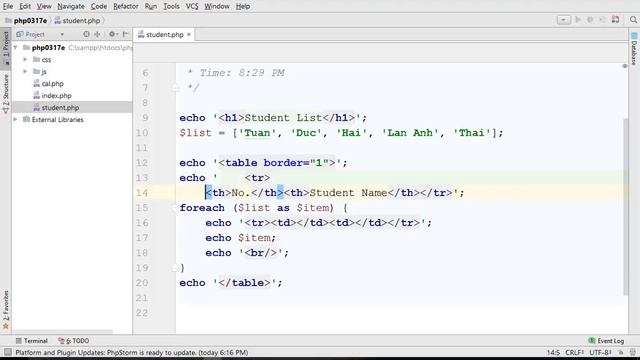640x360 pixels.
Task: Open the VCS menu
Action: [192, 7]
